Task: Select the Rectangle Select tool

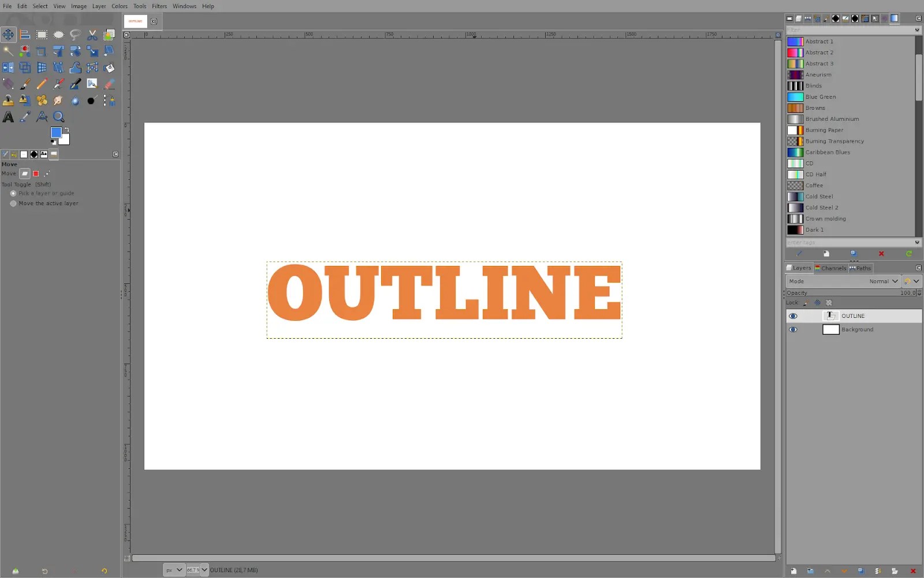Action: pyautogui.click(x=42, y=34)
